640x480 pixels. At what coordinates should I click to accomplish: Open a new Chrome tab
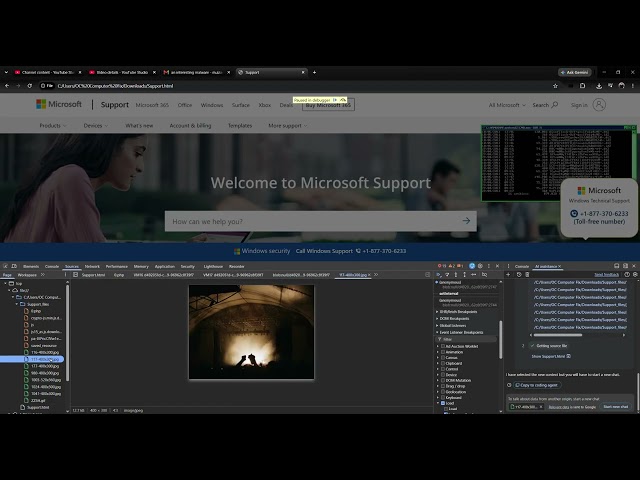(x=314, y=72)
